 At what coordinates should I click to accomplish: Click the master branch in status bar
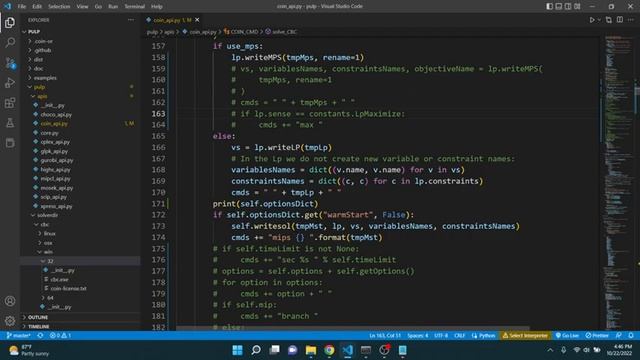(x=19, y=336)
